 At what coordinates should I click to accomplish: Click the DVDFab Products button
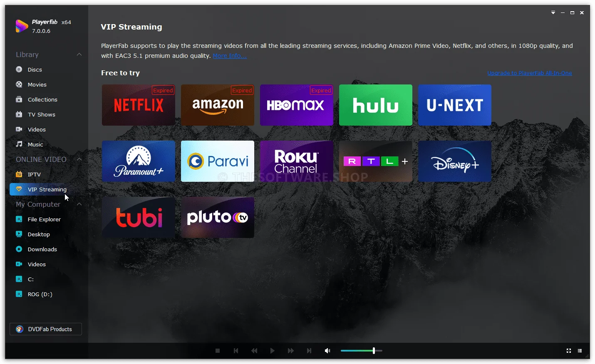tap(46, 329)
